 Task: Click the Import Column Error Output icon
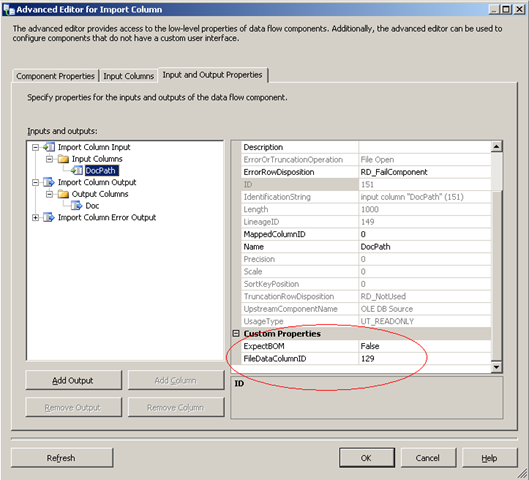click(x=49, y=218)
